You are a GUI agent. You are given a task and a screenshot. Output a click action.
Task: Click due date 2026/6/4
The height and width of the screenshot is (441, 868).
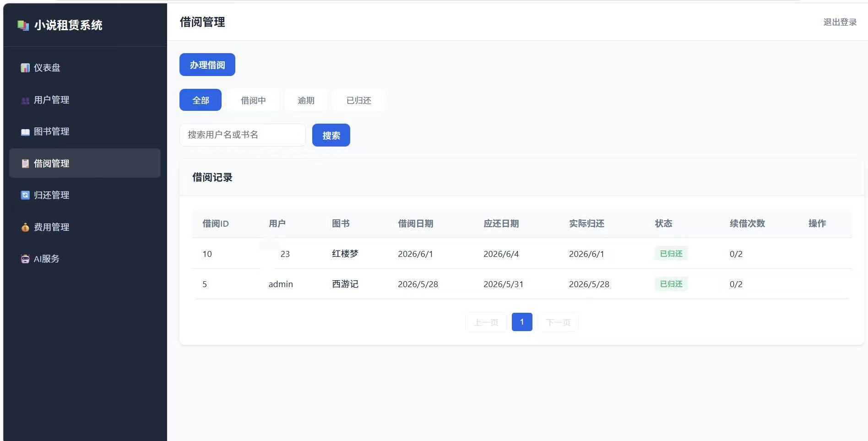[x=501, y=254]
